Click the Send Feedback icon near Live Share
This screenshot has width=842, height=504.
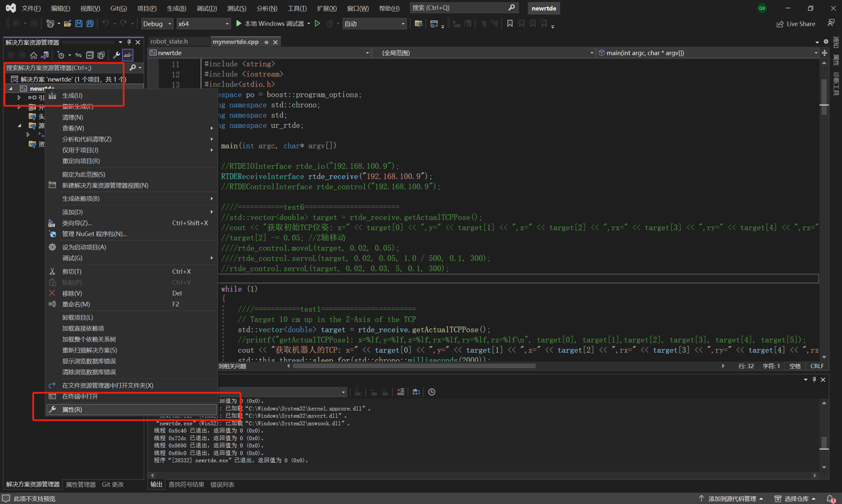(x=831, y=23)
